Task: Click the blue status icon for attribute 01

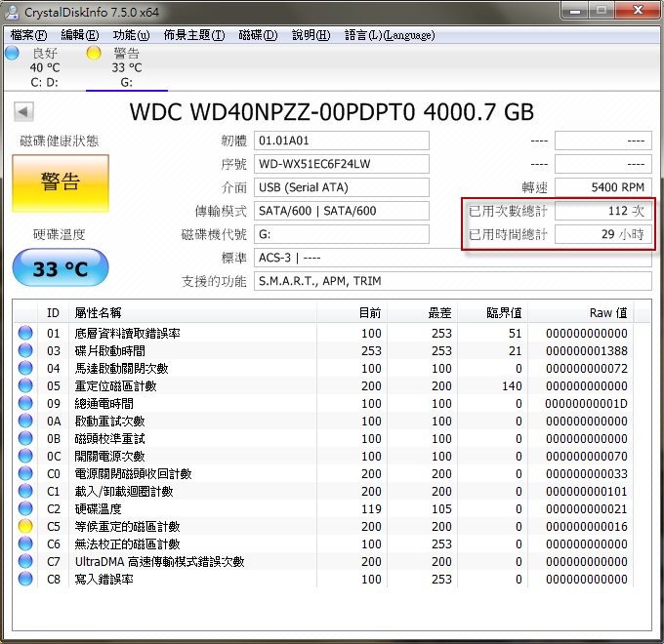Action: [x=25, y=333]
